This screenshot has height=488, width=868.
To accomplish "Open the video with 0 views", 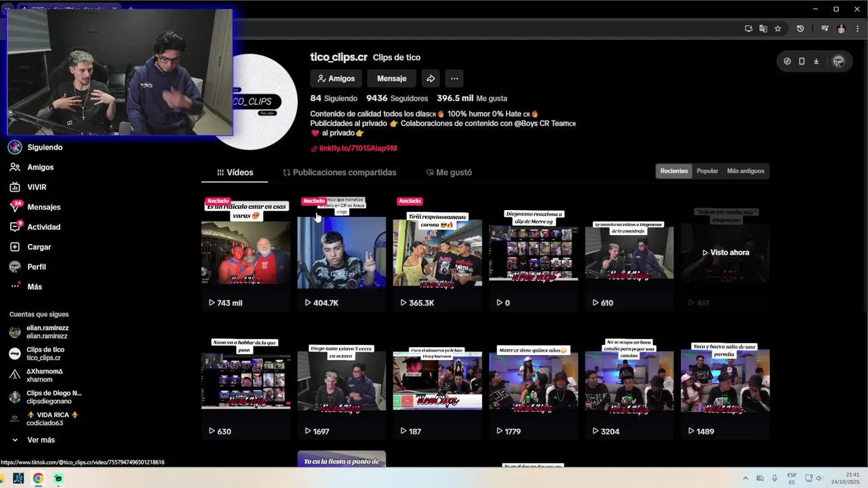I will [534, 252].
